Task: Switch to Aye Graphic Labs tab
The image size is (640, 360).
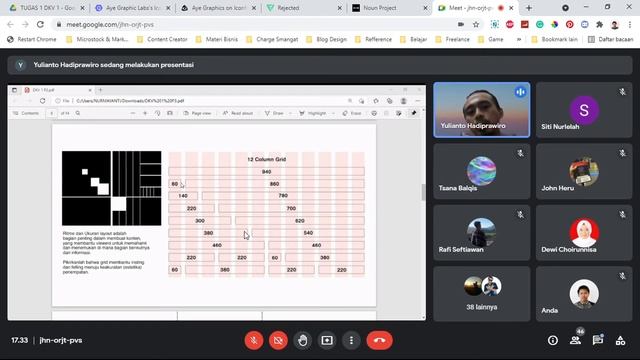Action: tap(132, 8)
